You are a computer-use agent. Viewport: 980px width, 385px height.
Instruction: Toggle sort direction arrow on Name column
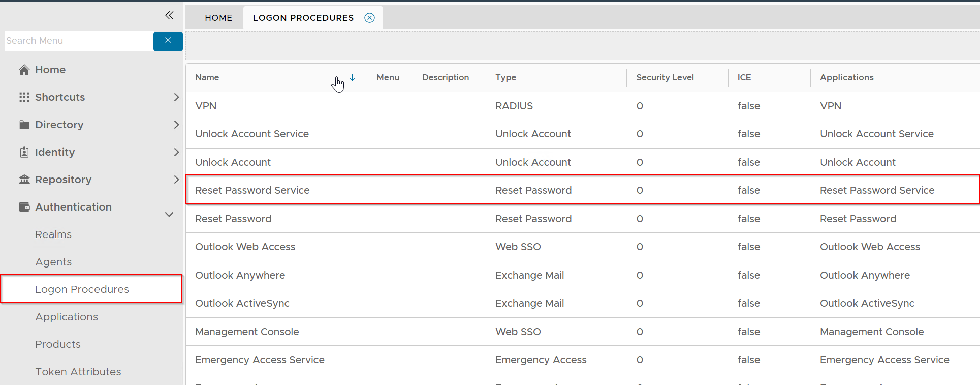pyautogui.click(x=353, y=78)
